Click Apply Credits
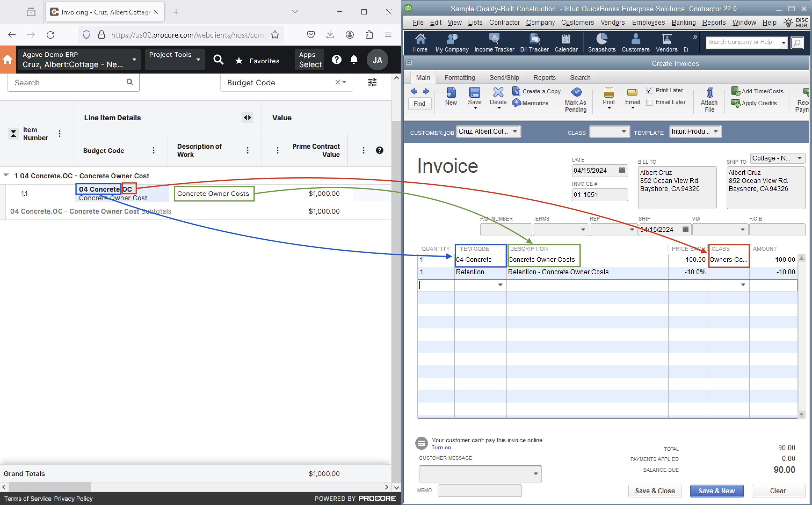The image size is (812, 505). [x=754, y=103]
